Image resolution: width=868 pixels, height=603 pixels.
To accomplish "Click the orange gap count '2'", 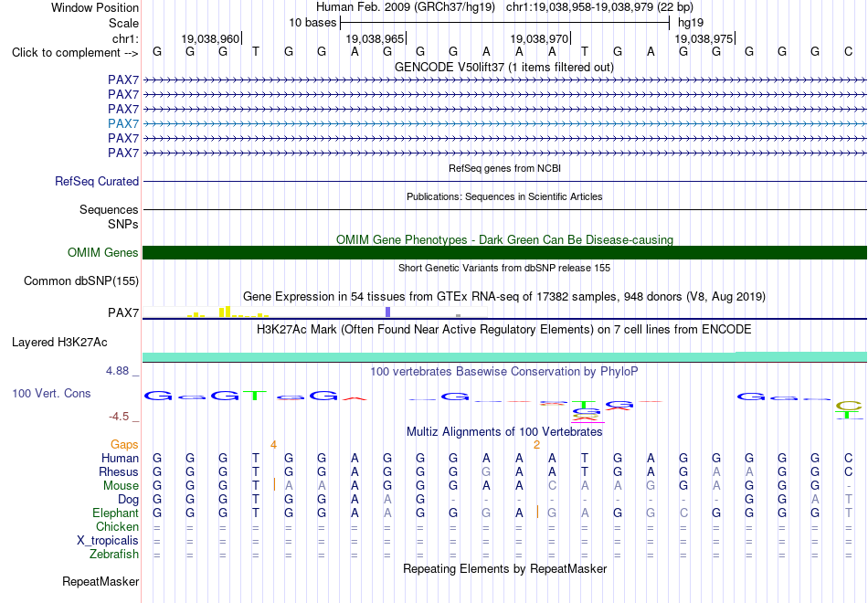I will pos(536,445).
